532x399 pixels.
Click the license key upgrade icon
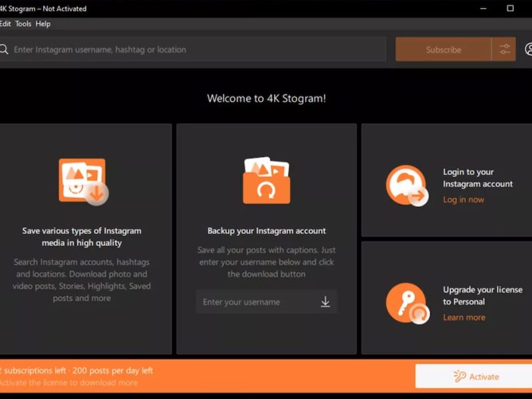point(408,303)
